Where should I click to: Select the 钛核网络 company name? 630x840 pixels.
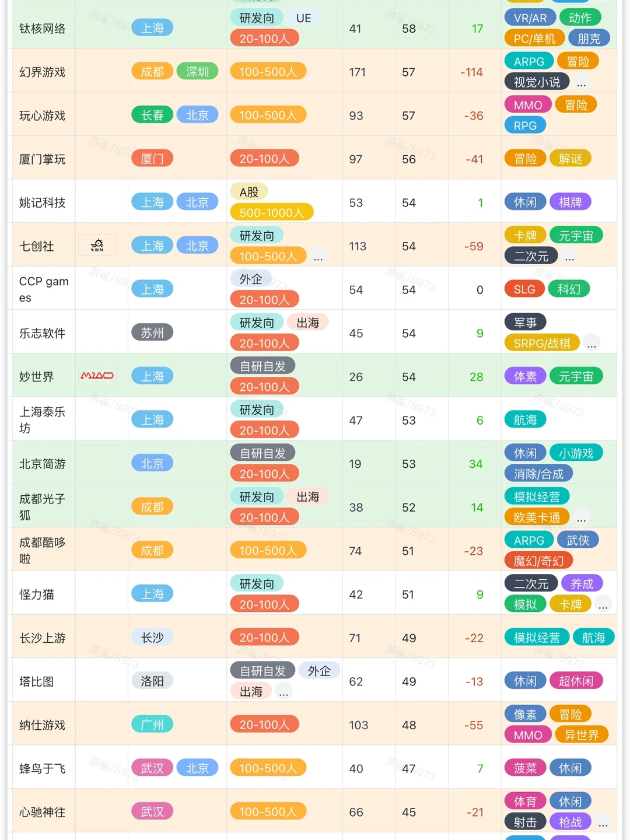(x=43, y=29)
